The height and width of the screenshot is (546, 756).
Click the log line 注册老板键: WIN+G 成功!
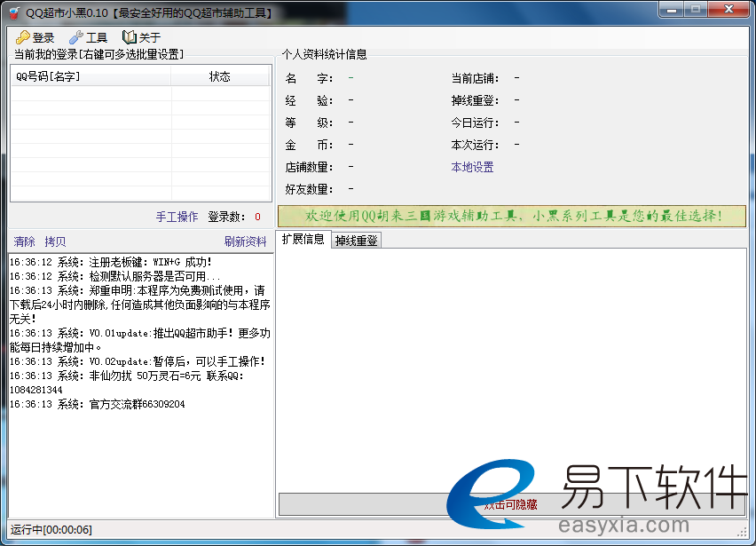(x=111, y=263)
